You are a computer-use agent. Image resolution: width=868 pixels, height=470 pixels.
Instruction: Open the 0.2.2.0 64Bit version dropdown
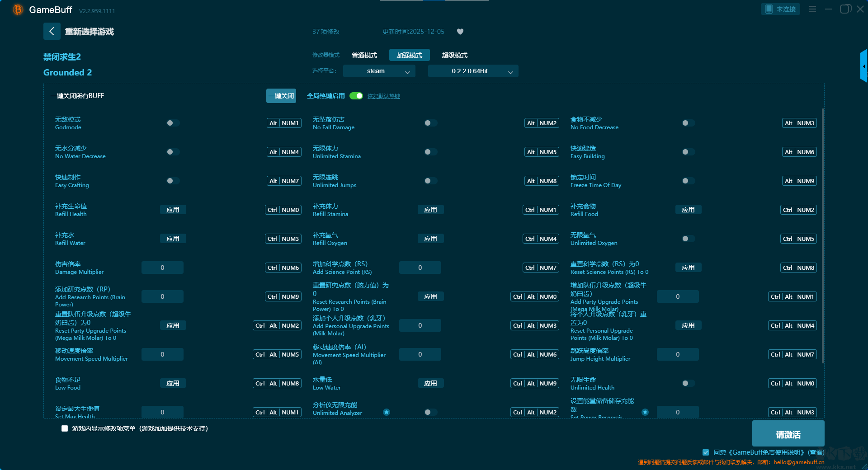pyautogui.click(x=473, y=71)
